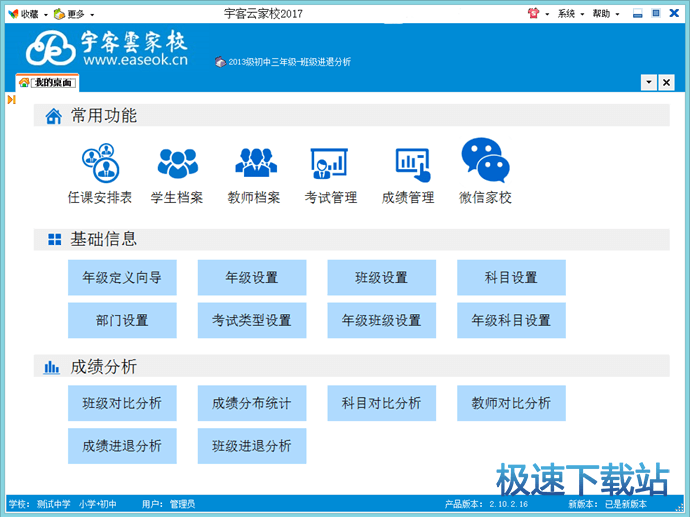Click the www.easeok.cn website text

(136, 59)
